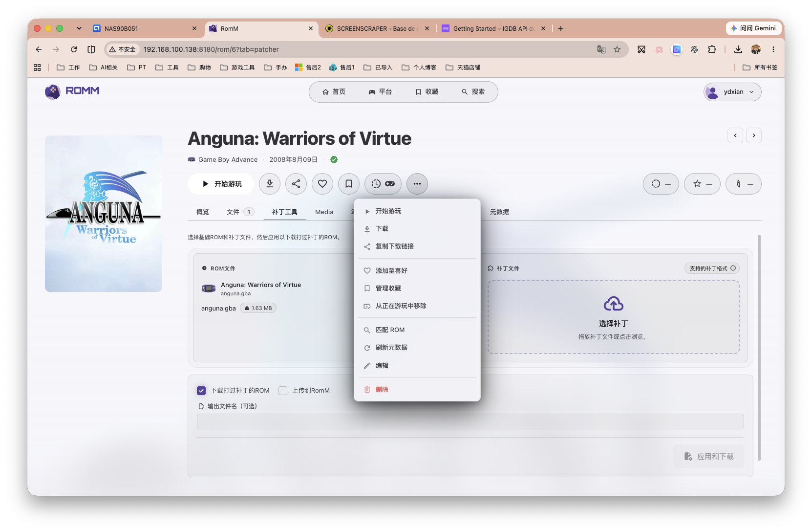Click the 应用和下载 button

[708, 456]
